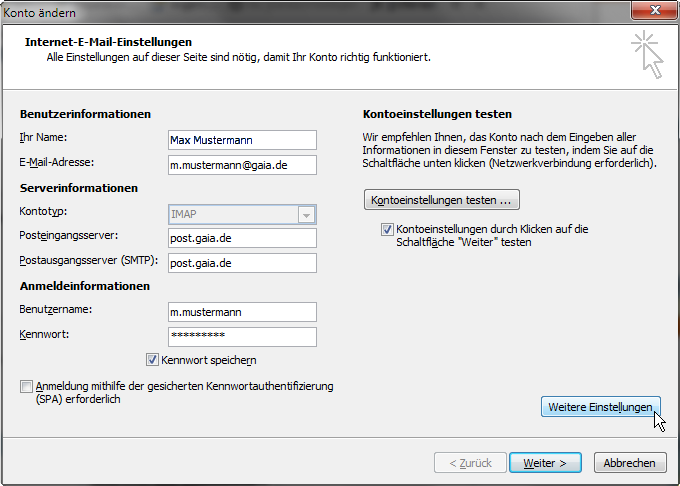Expand the Kontotyp dropdown arrow

pos(305,213)
